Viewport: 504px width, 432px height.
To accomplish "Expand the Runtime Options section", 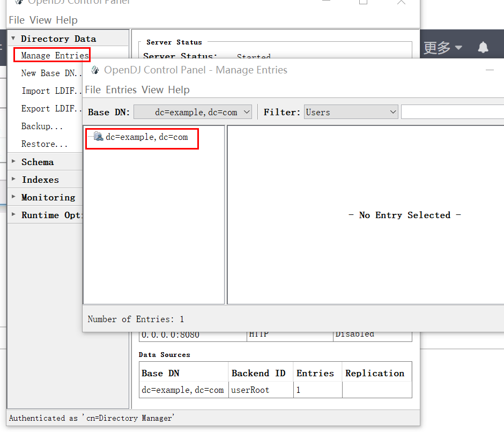I will tap(13, 214).
